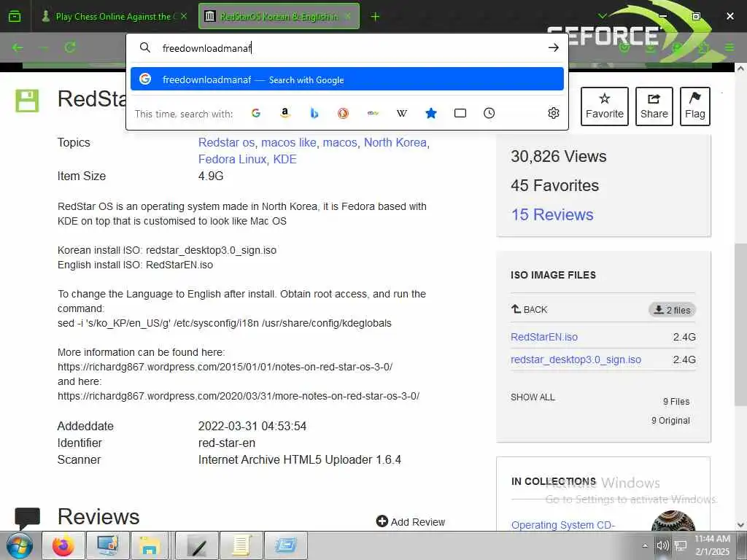The image size is (747, 560).
Task: Search this time with eBay icon
Action: (373, 113)
